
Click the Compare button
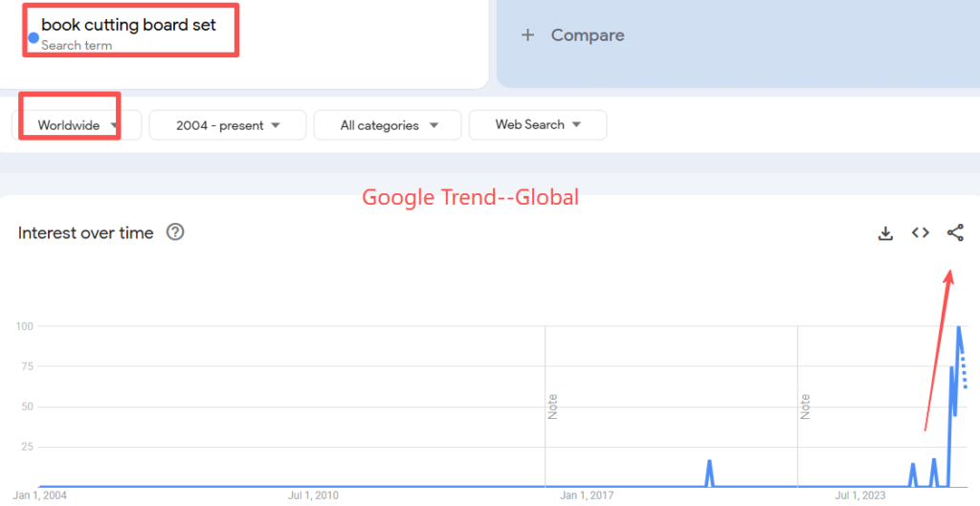coord(587,35)
